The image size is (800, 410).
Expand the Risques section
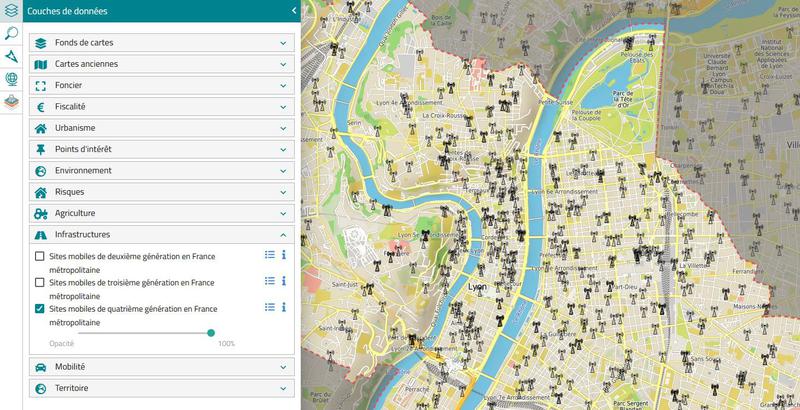point(161,192)
